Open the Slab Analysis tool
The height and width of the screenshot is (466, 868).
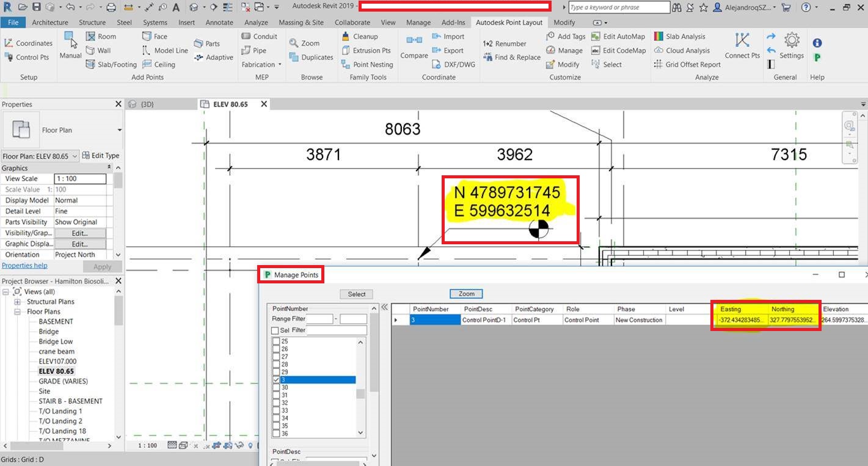pos(680,37)
